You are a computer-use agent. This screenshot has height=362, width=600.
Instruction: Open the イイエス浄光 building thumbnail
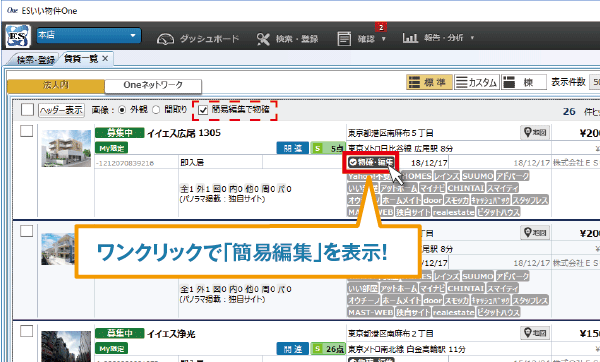tap(66, 346)
